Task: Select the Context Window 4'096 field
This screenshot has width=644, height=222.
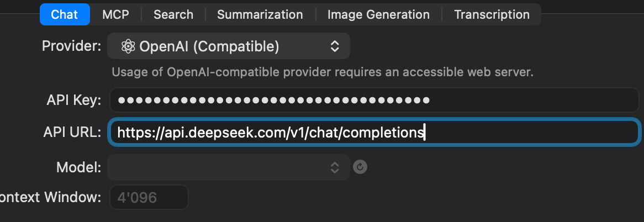Action: point(149,197)
